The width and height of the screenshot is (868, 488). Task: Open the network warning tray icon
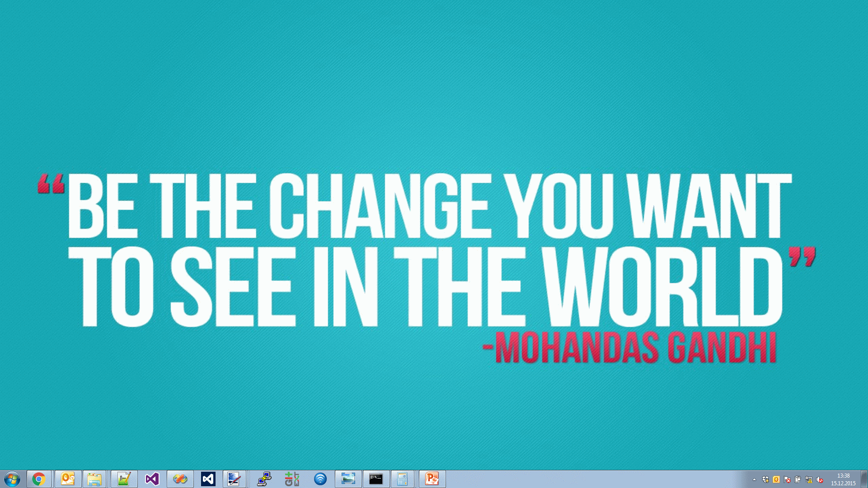pos(809,479)
